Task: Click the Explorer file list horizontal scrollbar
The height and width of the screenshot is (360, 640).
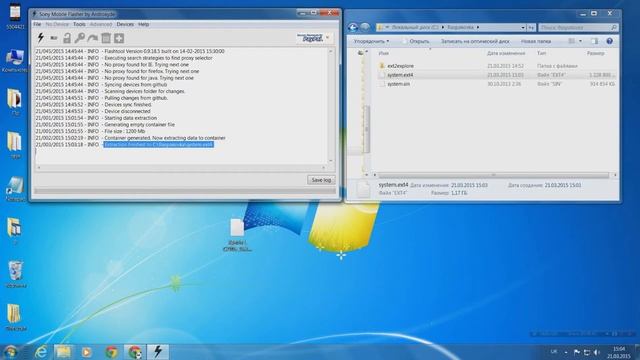Action: click(x=495, y=175)
